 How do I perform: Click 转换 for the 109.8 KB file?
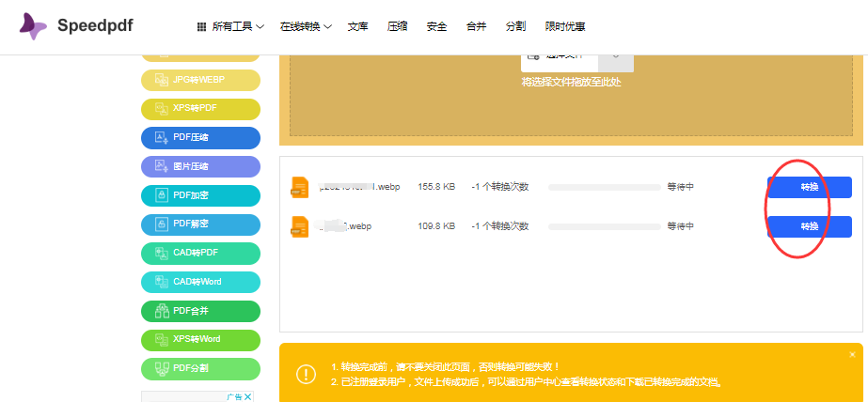pos(810,226)
